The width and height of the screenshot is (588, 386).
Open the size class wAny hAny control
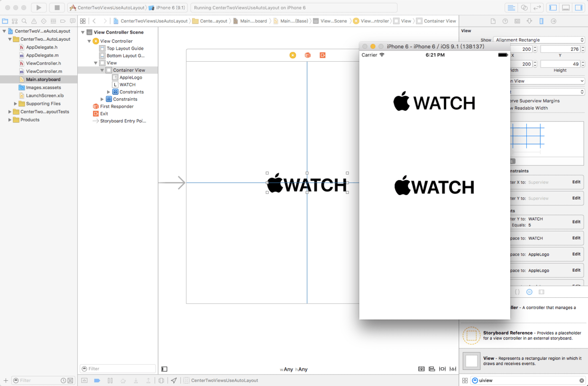pos(294,369)
